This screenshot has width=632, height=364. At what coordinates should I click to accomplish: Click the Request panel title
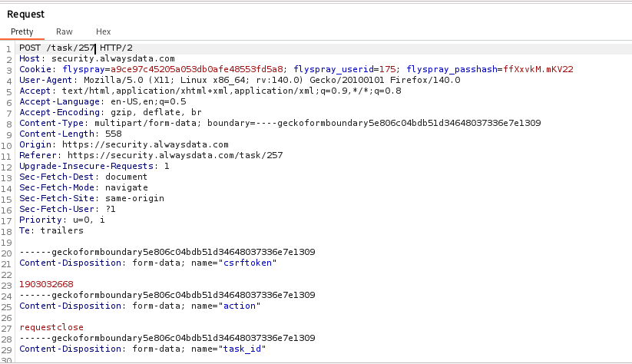point(27,14)
